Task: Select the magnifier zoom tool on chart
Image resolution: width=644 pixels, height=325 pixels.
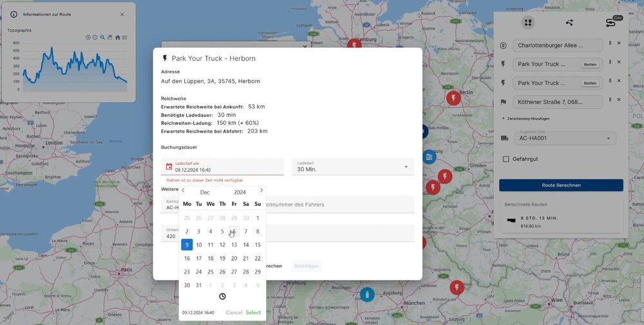Action: (x=103, y=37)
